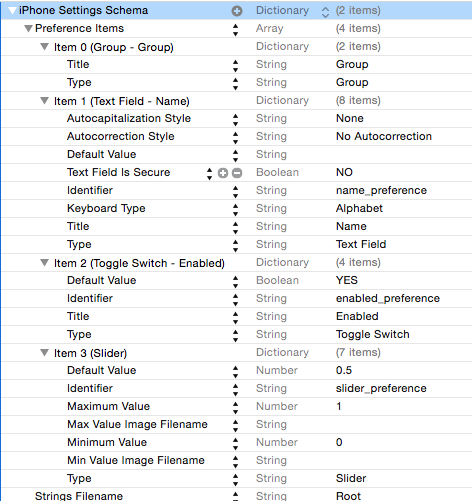Open key stepper for Keyboard Type row

click(x=235, y=209)
